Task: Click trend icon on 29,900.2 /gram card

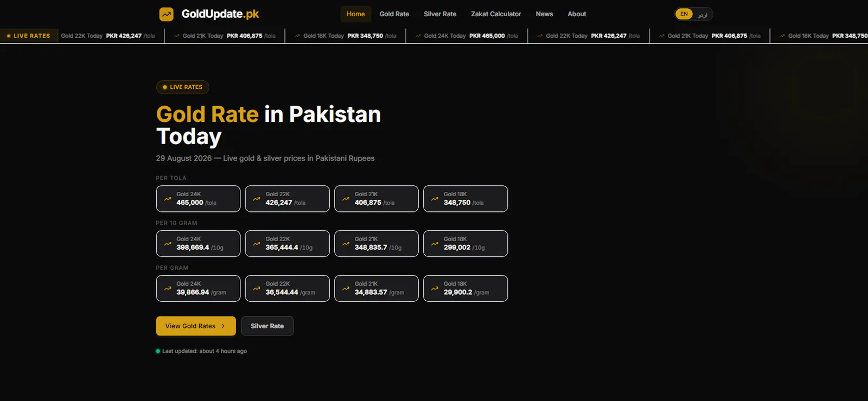Action: (435, 289)
